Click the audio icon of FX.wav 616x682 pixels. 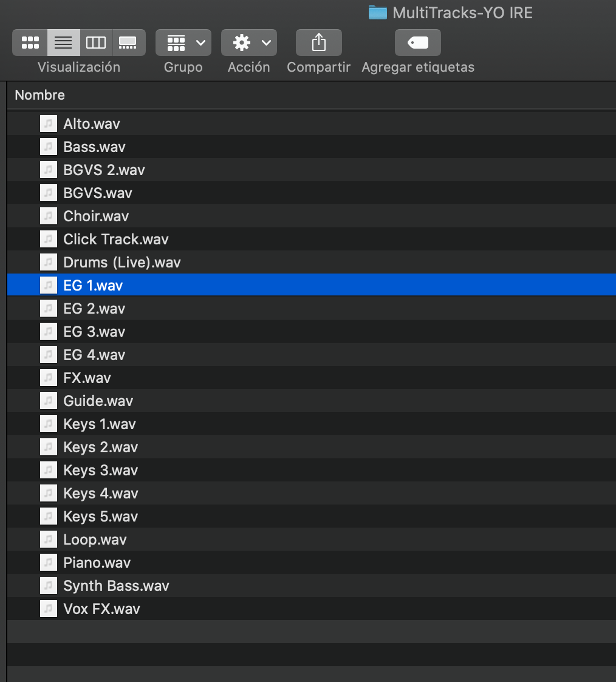49,377
